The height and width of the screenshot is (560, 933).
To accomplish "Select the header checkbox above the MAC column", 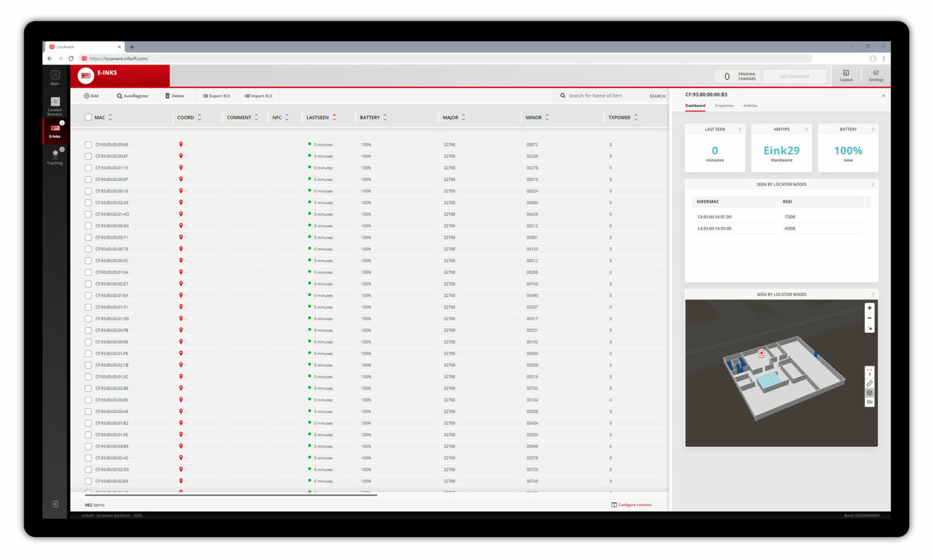I will tap(89, 117).
